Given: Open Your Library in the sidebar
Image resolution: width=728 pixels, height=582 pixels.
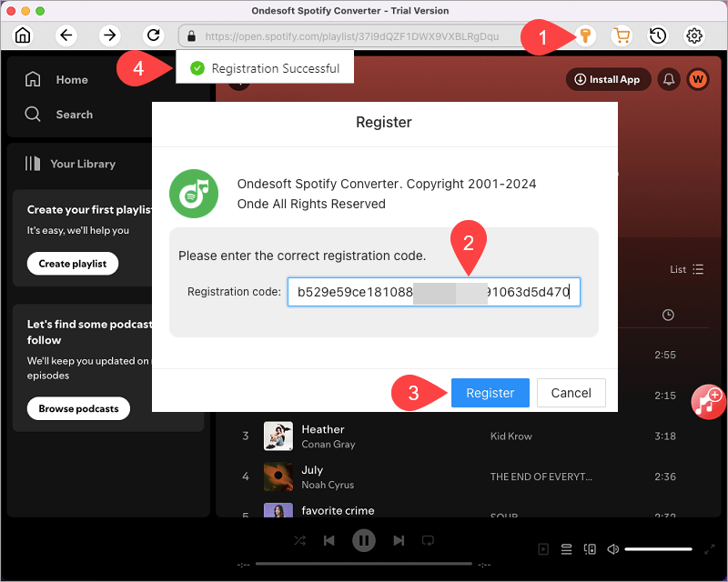Looking at the screenshot, I should 70,164.
